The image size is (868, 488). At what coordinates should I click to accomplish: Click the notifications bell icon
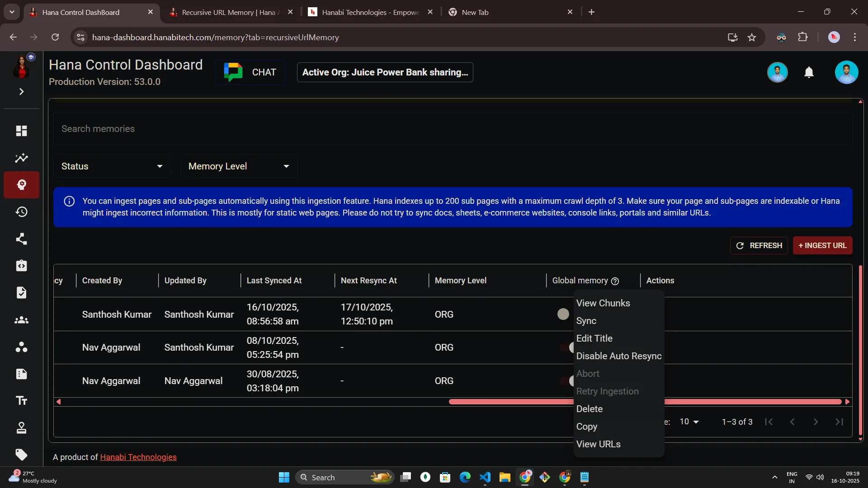[x=809, y=72]
